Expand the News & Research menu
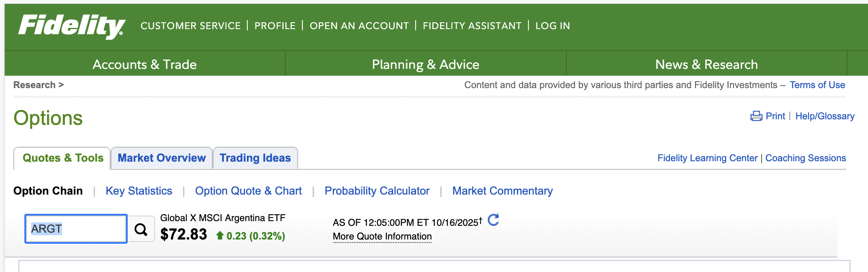868x272 pixels. (706, 65)
